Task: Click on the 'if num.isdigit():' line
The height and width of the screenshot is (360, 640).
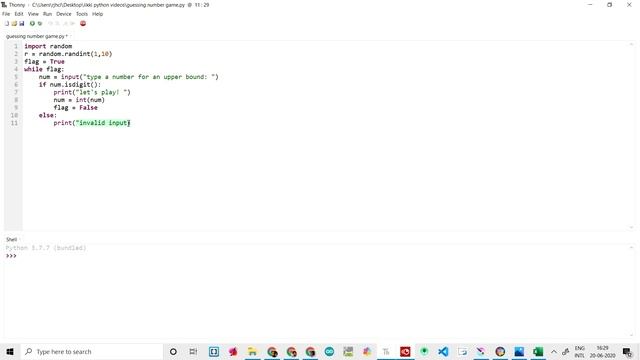Action: [70, 84]
